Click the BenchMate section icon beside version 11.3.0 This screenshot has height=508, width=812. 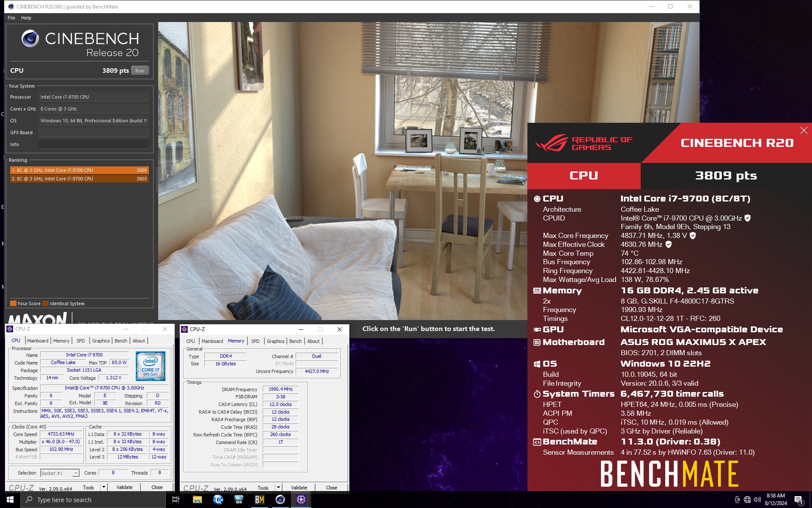point(537,442)
